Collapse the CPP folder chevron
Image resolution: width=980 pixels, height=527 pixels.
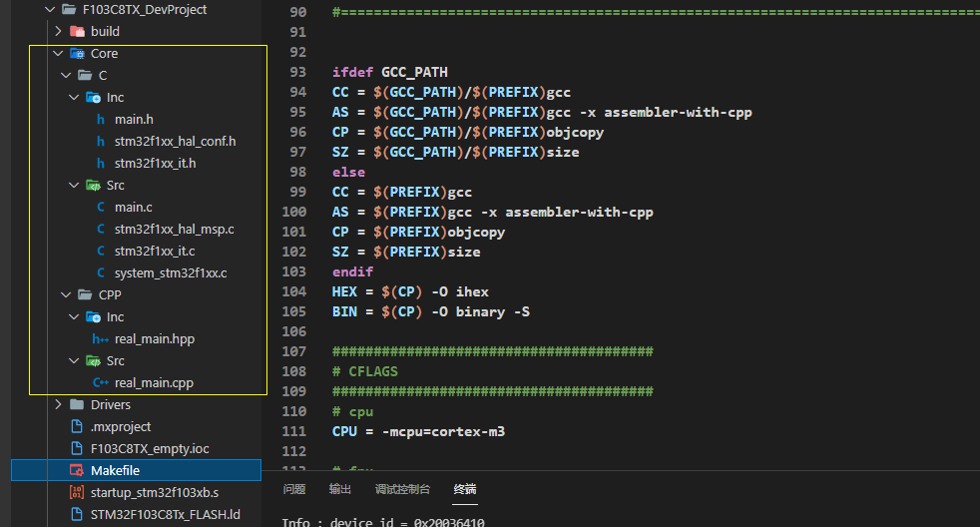66,294
